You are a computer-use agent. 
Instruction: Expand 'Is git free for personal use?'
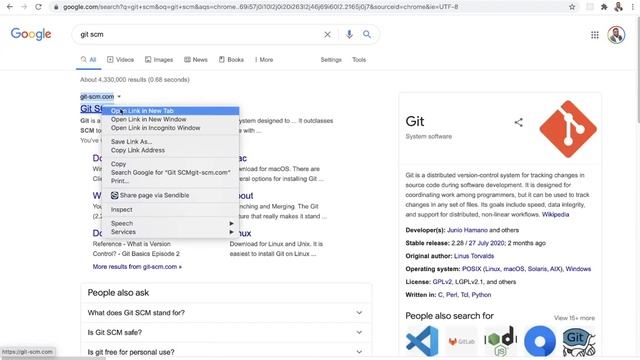[226, 352]
